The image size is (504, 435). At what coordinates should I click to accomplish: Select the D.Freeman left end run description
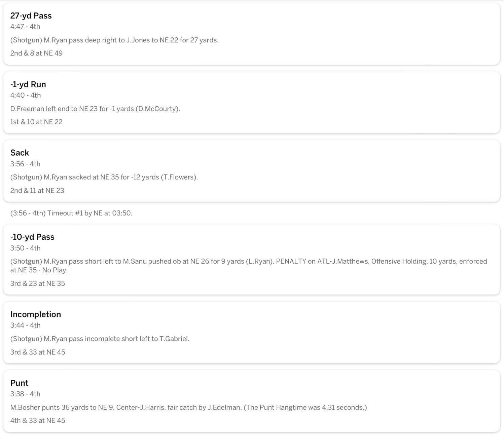(x=95, y=109)
